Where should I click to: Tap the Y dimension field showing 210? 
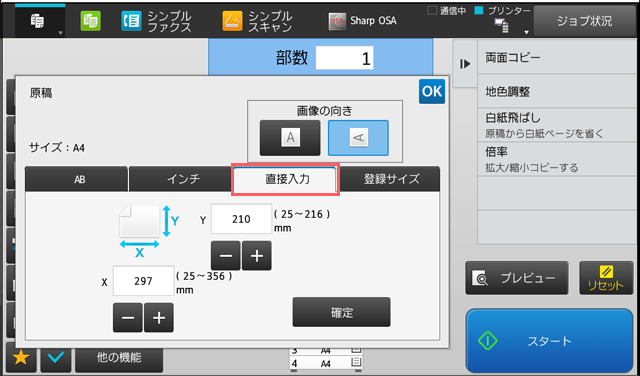point(241,219)
